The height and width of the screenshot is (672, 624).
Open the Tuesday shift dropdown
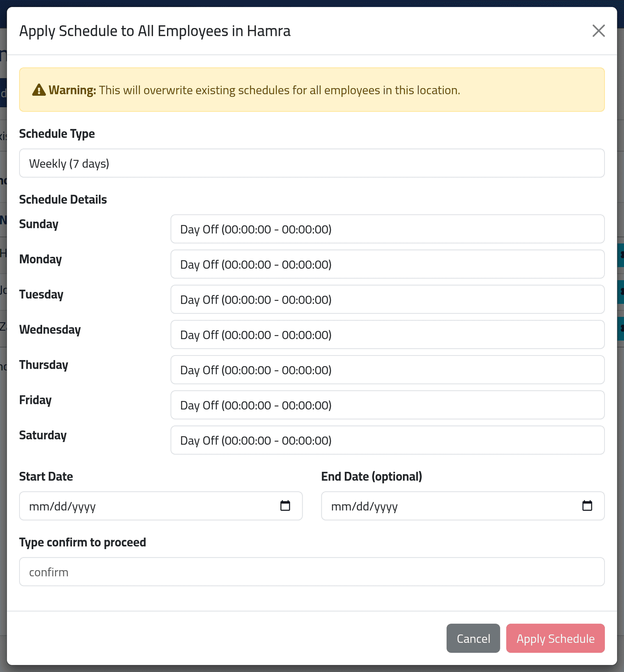[x=387, y=299]
